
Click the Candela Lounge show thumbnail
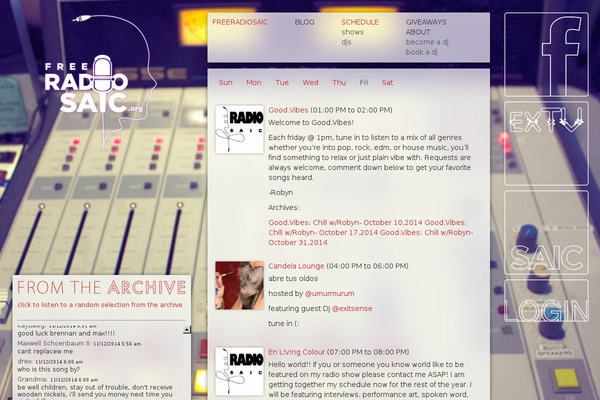pyautogui.click(x=240, y=286)
